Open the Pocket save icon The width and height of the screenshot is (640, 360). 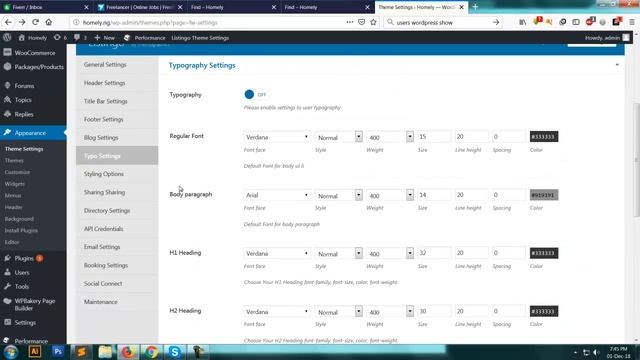tap(361, 22)
